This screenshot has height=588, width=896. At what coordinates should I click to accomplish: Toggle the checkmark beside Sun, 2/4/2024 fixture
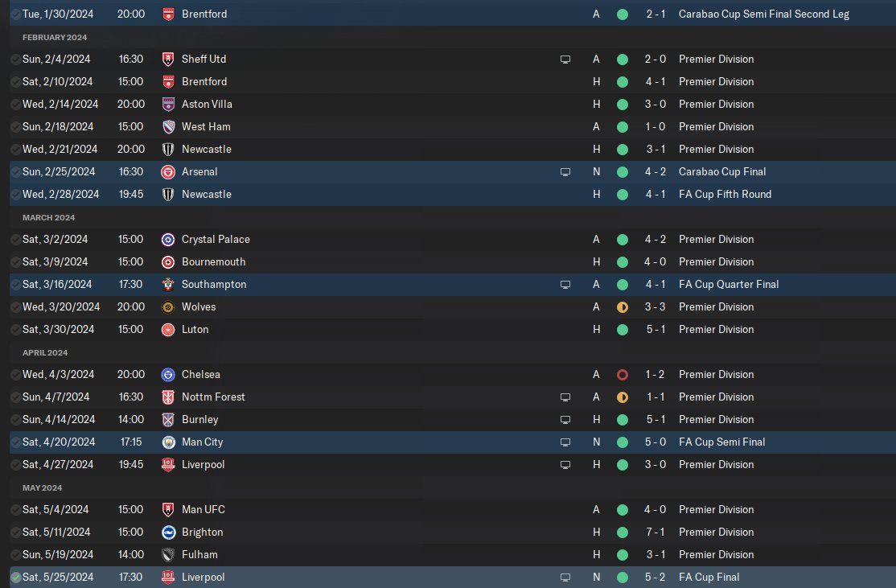[16, 60]
